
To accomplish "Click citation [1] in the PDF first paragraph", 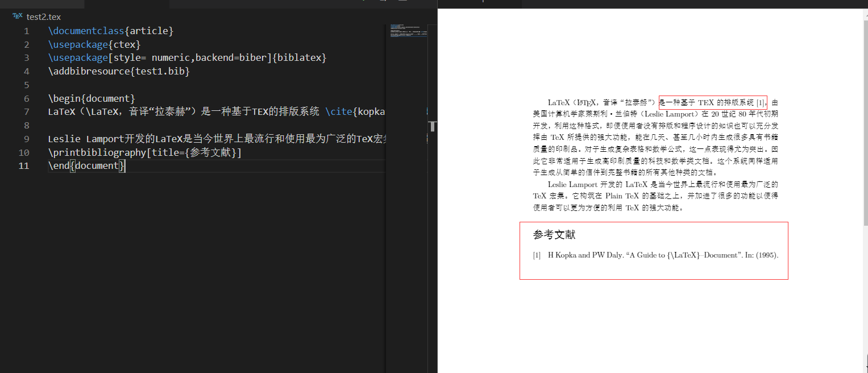I will click(x=761, y=103).
